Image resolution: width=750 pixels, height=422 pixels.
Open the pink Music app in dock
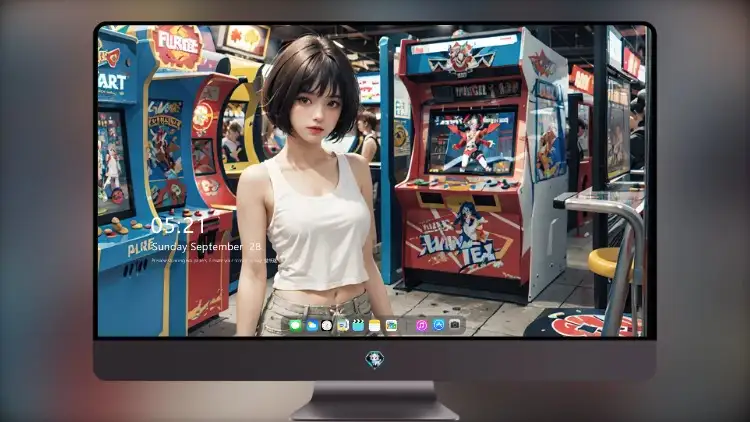421,326
